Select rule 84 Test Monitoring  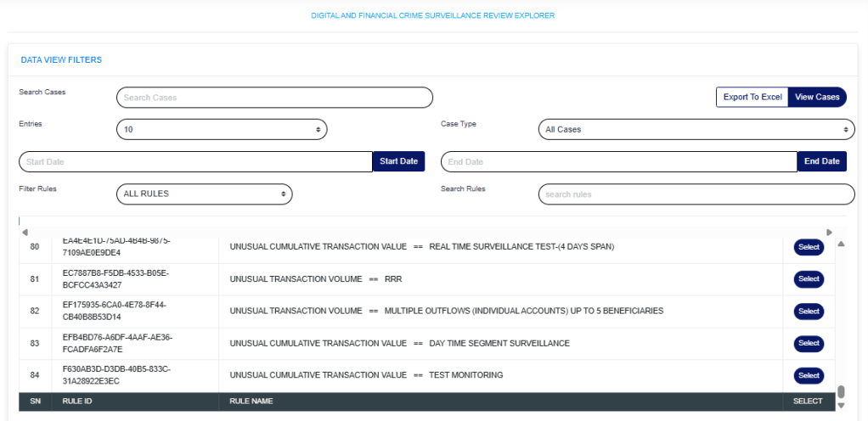coord(809,375)
